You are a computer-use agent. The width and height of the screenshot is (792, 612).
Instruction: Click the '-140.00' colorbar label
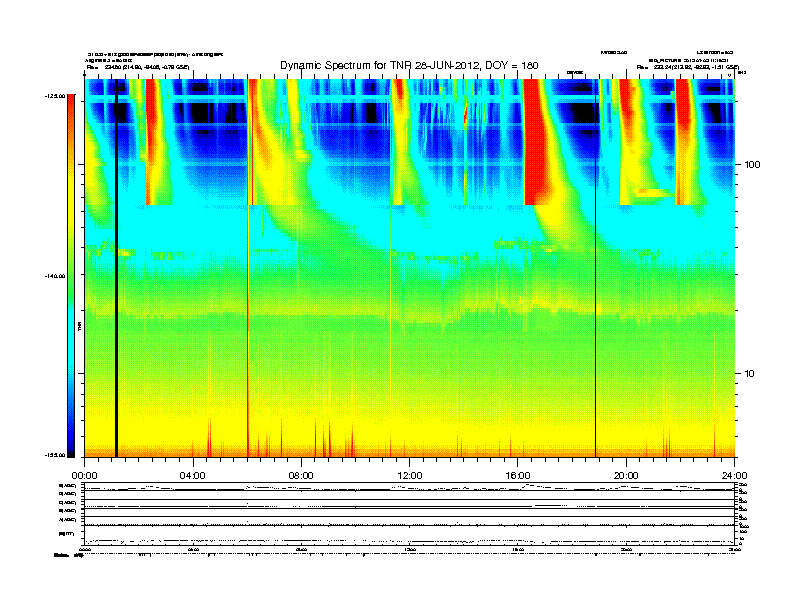click(x=55, y=276)
